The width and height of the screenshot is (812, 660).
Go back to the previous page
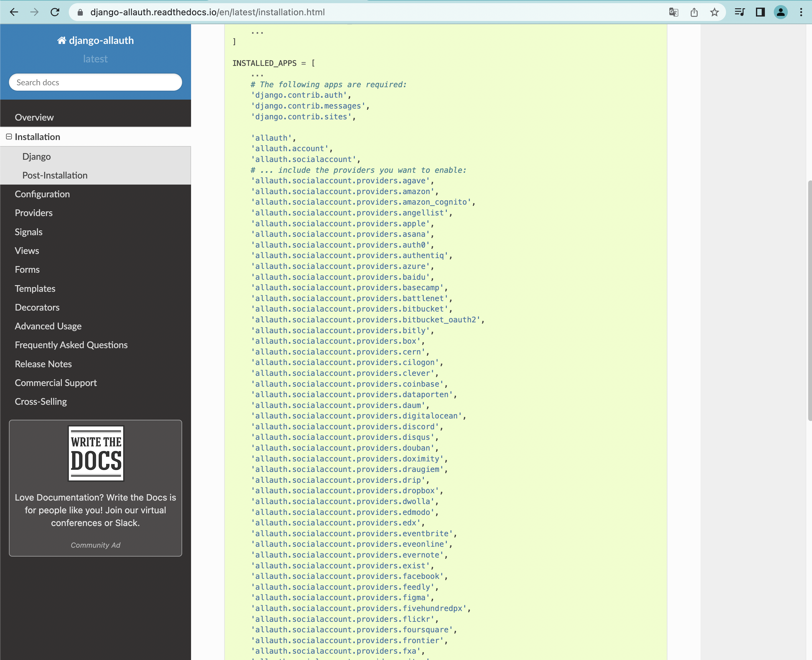(x=14, y=12)
